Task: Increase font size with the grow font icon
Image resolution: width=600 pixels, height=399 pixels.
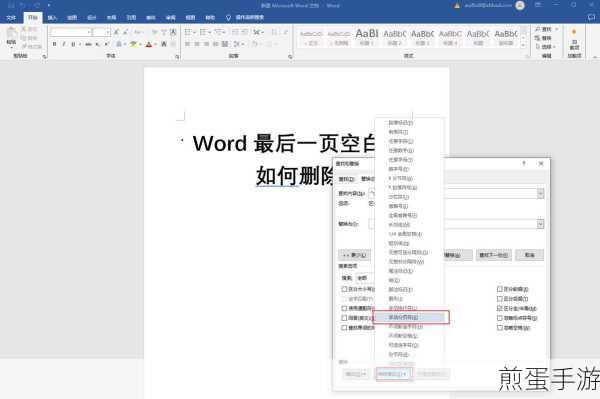Action: pyautogui.click(x=116, y=32)
